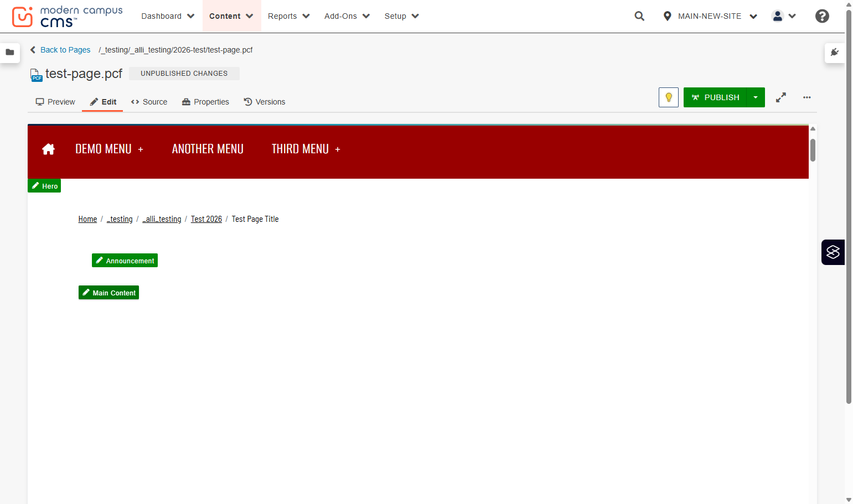Screen dimensions: 853x504
Task: Expand the Dashboard menu
Action: tap(168, 16)
